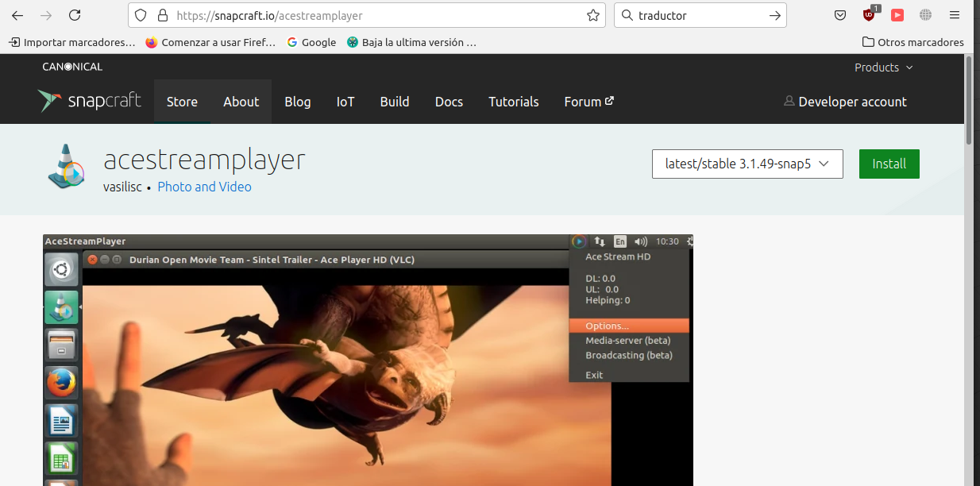Click the Developer account link
This screenshot has width=980, height=486.
pos(845,102)
